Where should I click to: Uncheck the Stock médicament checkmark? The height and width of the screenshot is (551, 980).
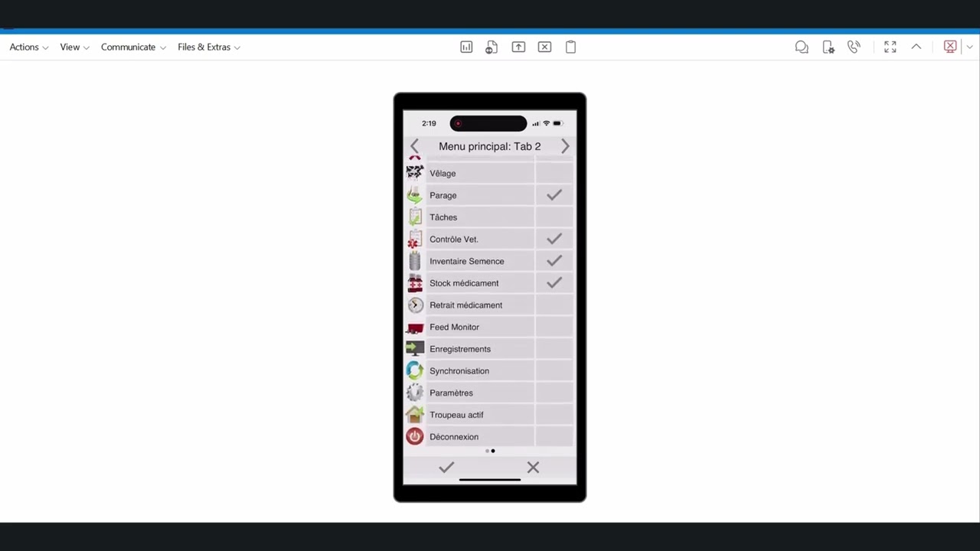coord(554,283)
